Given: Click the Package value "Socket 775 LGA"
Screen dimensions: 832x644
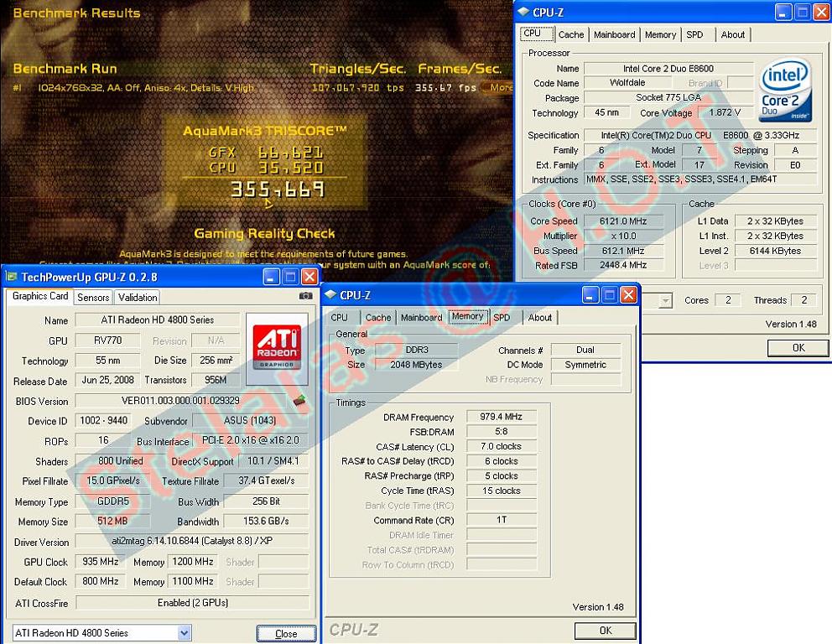Looking at the screenshot, I should pos(668,97).
